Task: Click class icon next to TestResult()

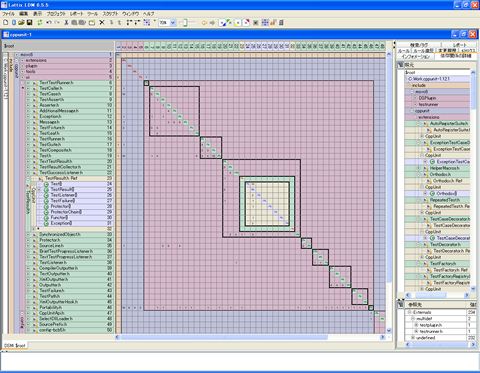Action: point(46,189)
